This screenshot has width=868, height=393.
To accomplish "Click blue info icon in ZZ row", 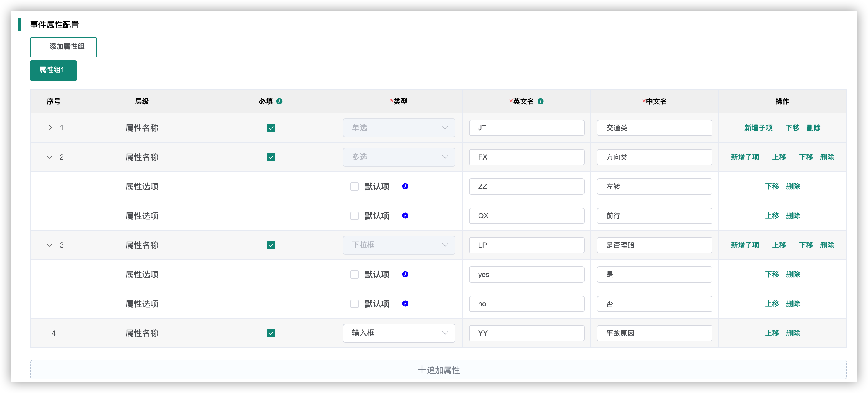I will coord(405,186).
